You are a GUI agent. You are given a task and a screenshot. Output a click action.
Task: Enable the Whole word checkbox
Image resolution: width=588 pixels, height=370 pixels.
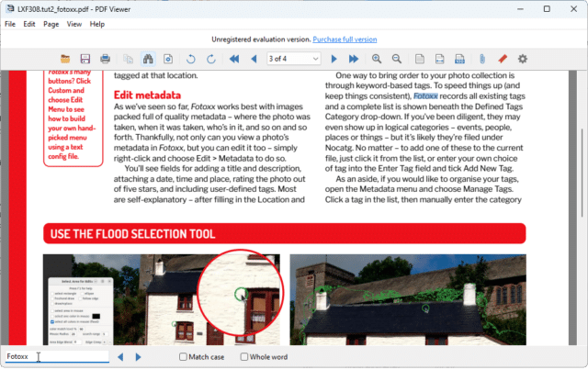click(x=244, y=357)
